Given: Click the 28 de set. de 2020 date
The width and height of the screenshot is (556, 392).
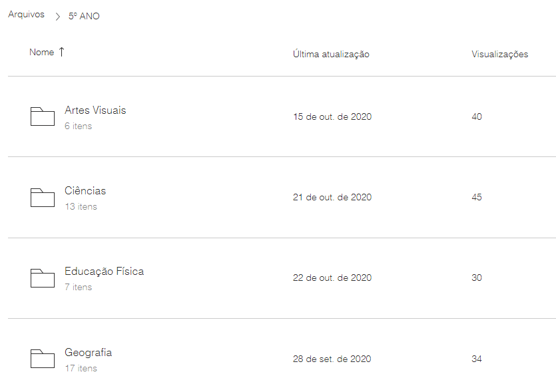Looking at the screenshot, I should pos(332,359).
